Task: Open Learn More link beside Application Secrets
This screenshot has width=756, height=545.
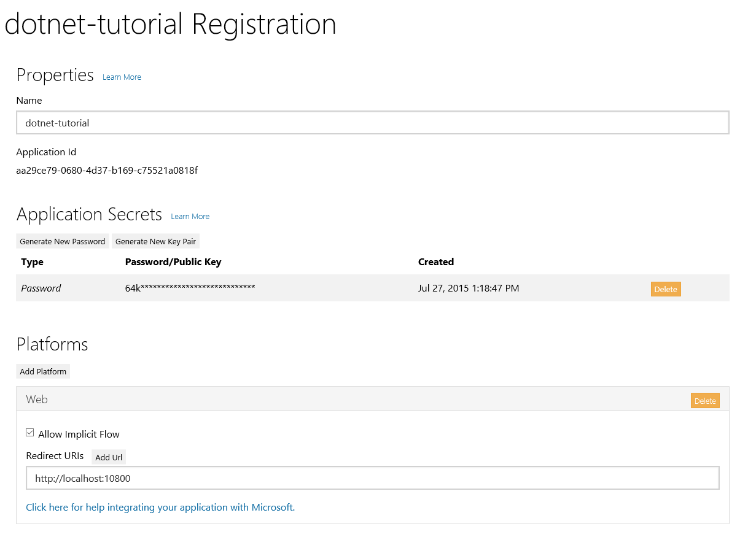Action: click(x=190, y=217)
